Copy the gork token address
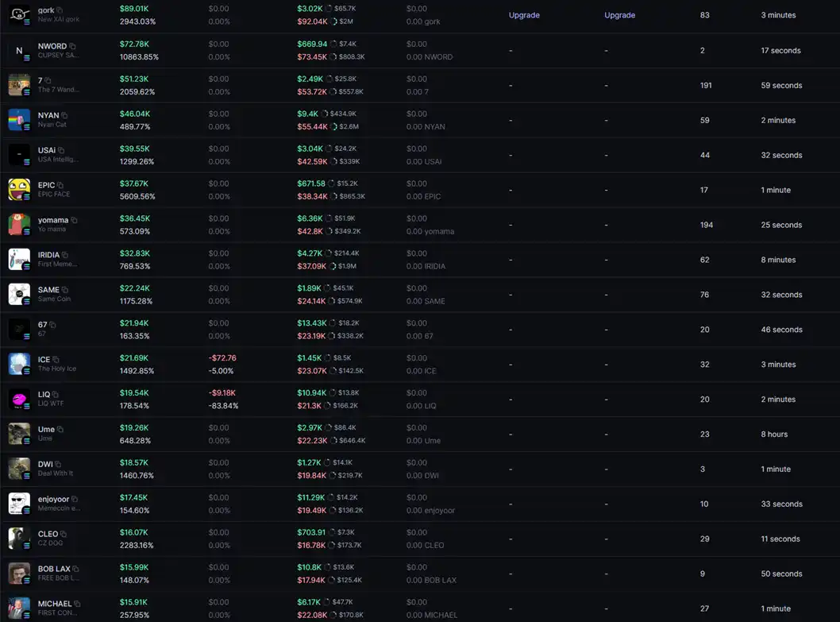Screen dimensions: 840x622 [60, 10]
